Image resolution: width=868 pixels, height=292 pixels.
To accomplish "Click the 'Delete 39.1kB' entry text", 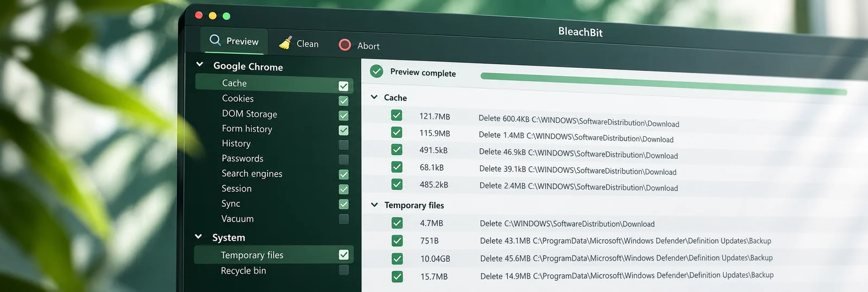I will pos(578,170).
